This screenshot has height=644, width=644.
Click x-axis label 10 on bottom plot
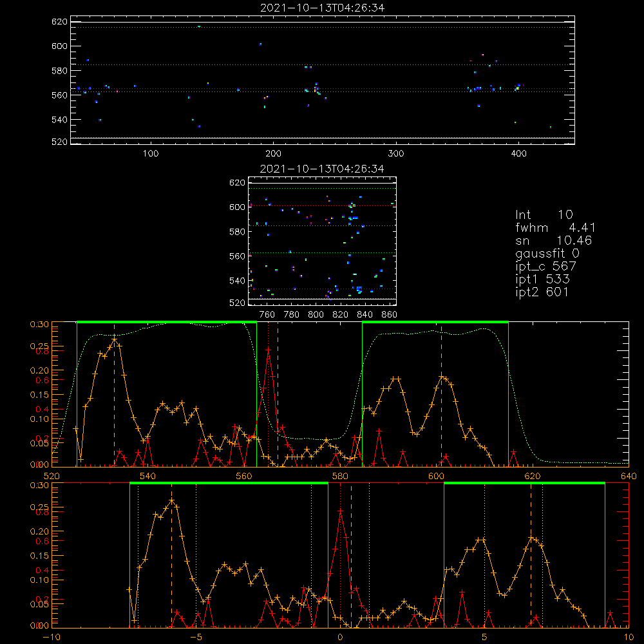[629, 637]
